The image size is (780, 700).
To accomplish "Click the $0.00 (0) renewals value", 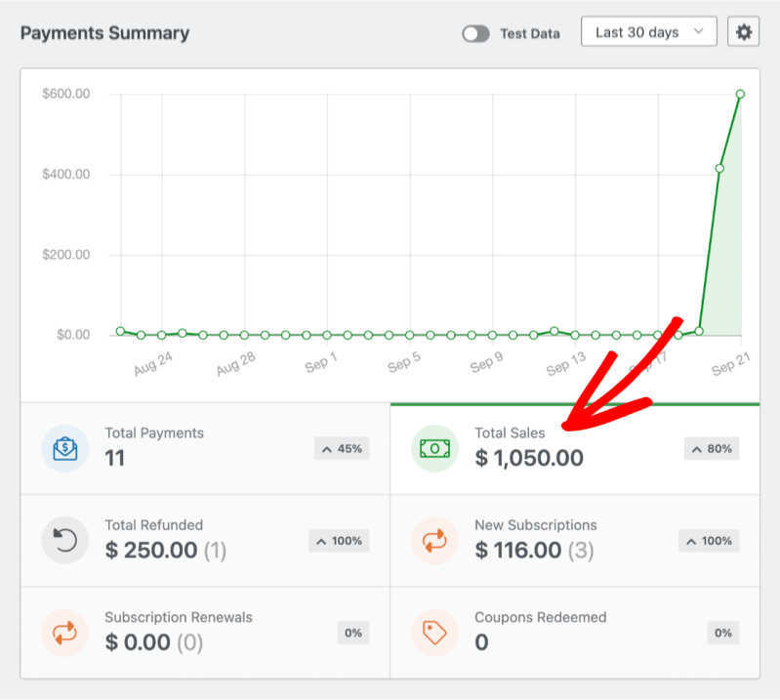I will tap(154, 642).
